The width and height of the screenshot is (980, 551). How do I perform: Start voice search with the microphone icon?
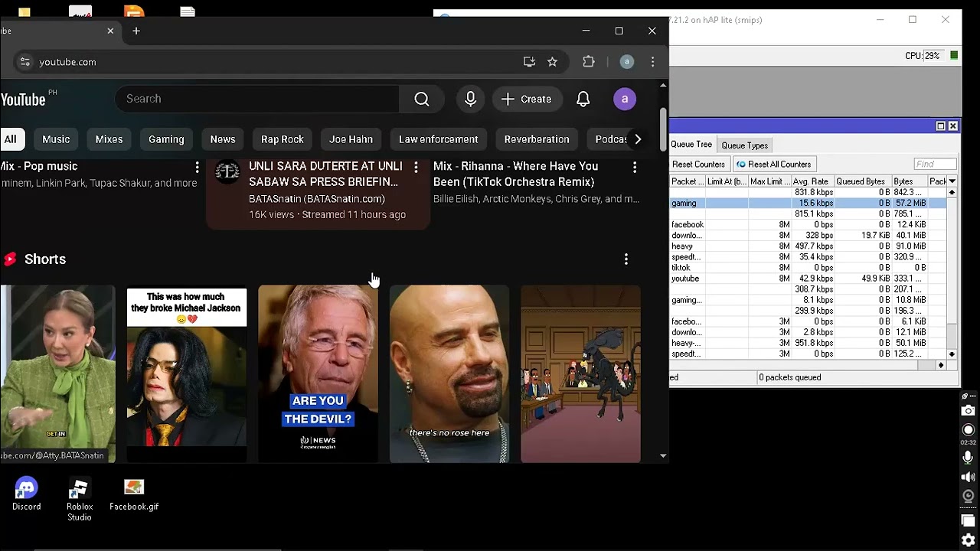click(x=470, y=99)
